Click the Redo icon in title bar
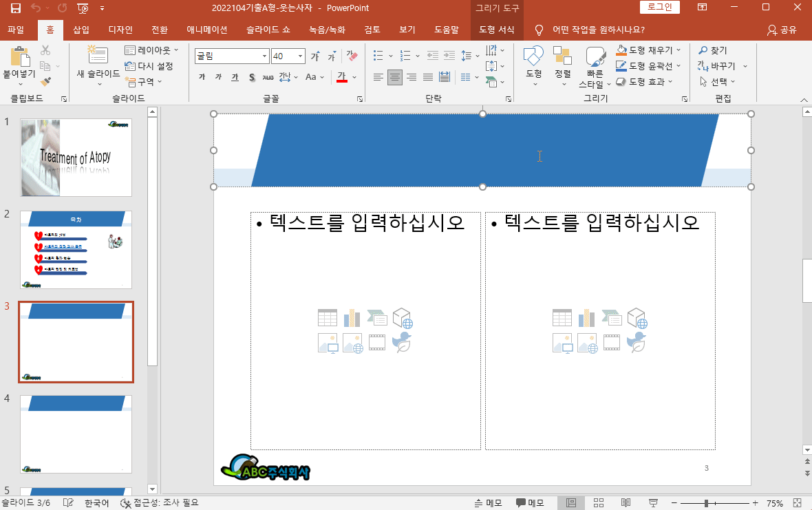Screen dimensions: 812x510 point(62,8)
